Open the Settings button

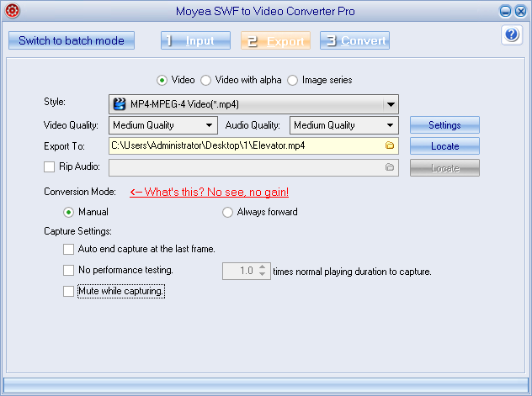(x=444, y=125)
